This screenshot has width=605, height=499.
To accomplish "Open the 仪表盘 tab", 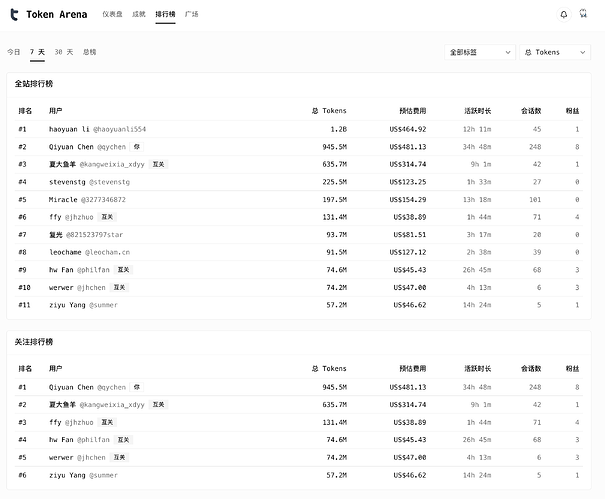I will 112,14.
